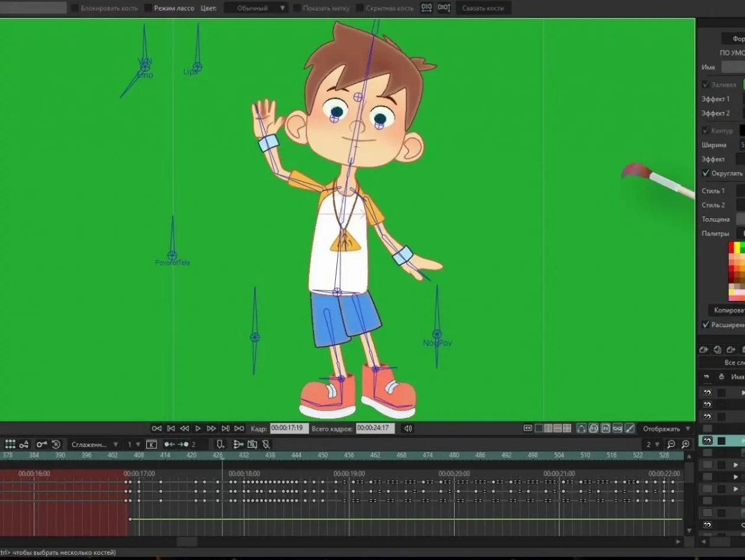Toggle the audio mute speaker icon
745x560 pixels.
(x=408, y=428)
